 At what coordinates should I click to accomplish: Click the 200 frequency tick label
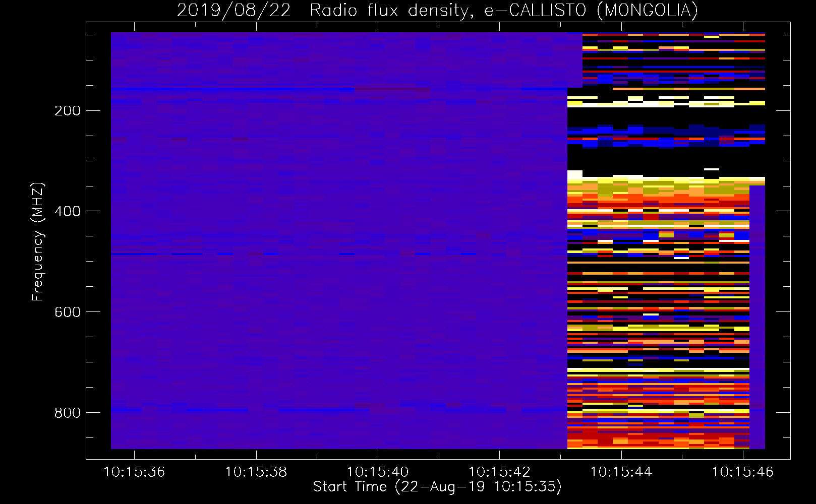pos(68,111)
